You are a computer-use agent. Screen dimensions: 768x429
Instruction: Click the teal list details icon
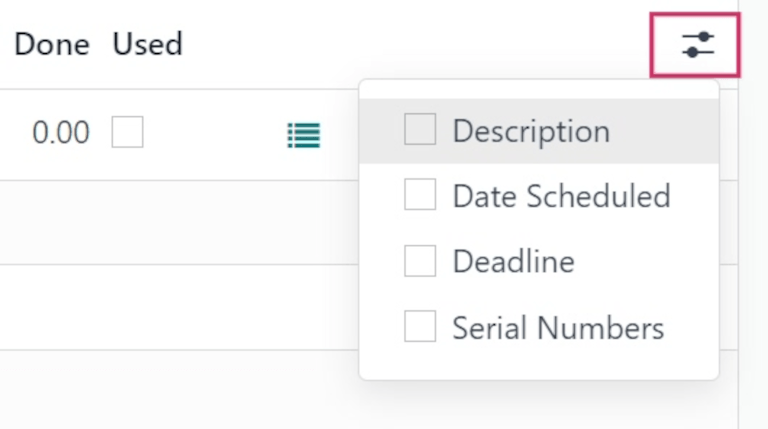point(303,135)
